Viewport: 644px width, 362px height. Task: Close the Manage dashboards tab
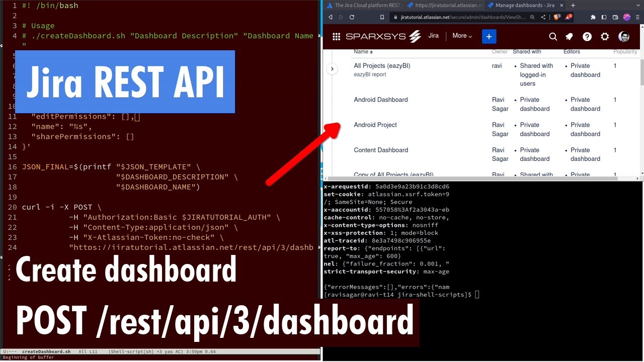tap(561, 5)
